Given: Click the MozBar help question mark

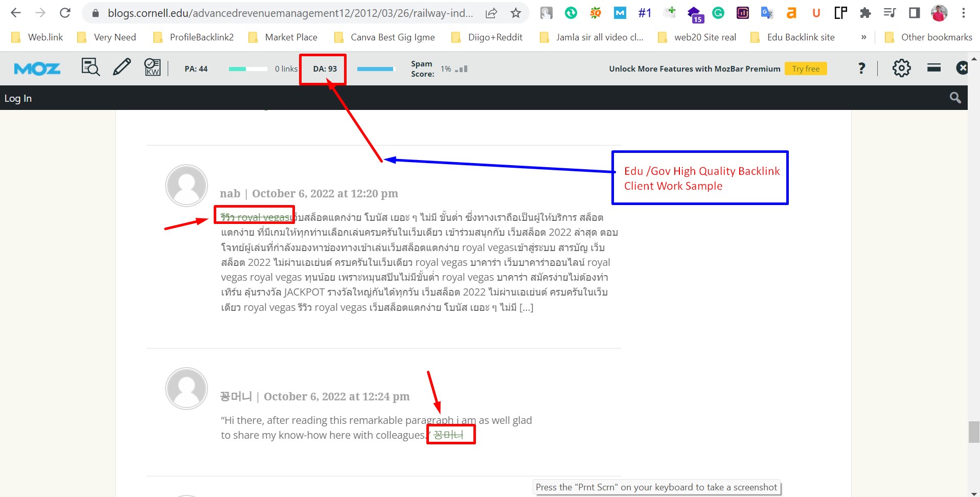Looking at the screenshot, I should pyautogui.click(x=861, y=68).
